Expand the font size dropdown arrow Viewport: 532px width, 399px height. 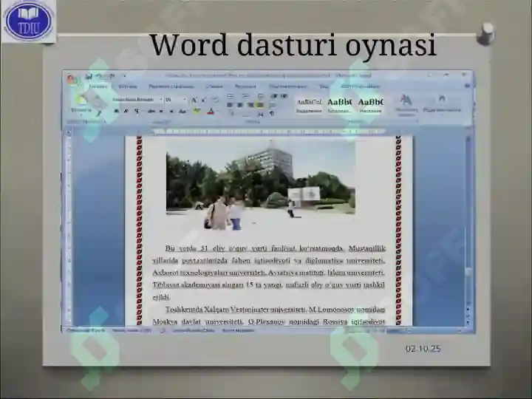(185, 100)
